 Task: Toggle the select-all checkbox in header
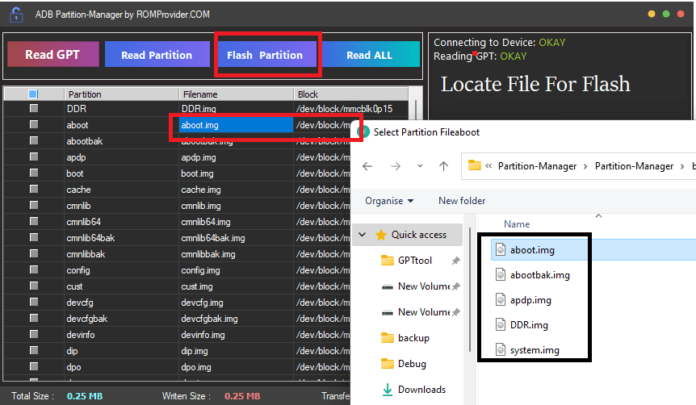point(33,94)
